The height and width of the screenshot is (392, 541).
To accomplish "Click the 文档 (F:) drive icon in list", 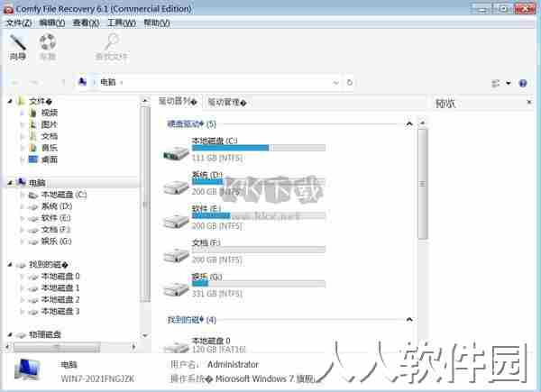I will click(x=176, y=255).
